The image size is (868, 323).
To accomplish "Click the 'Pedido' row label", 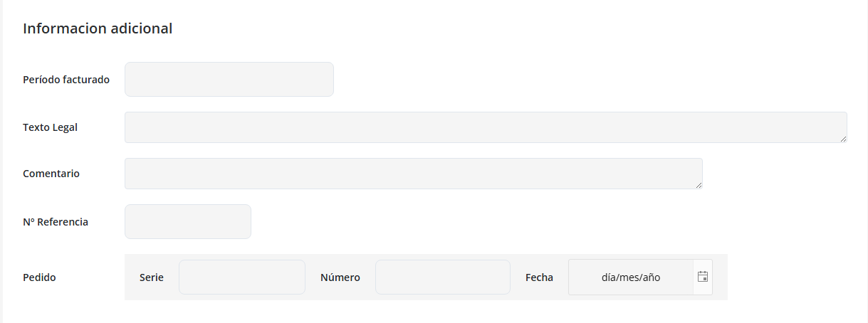I will tap(39, 277).
